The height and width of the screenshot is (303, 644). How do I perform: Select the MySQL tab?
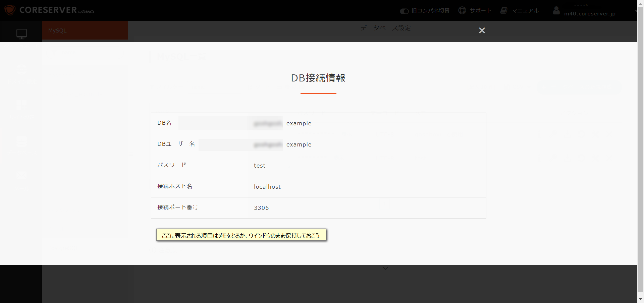pos(85,31)
